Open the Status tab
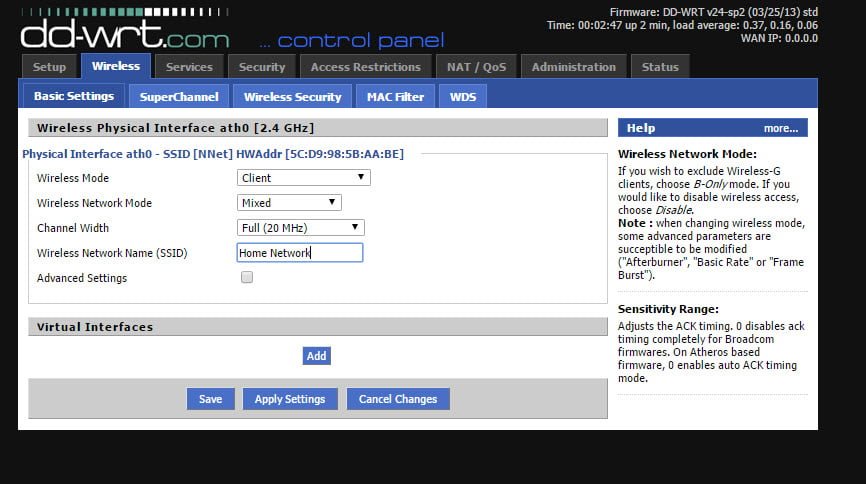 pos(660,67)
